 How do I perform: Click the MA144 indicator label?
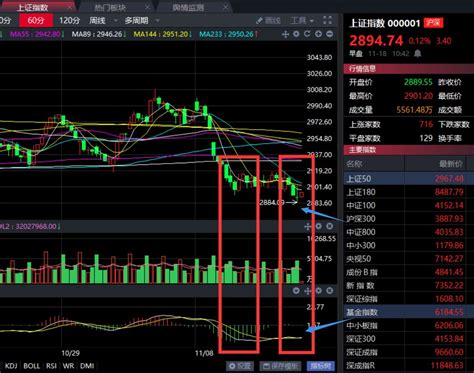pyautogui.click(x=163, y=34)
